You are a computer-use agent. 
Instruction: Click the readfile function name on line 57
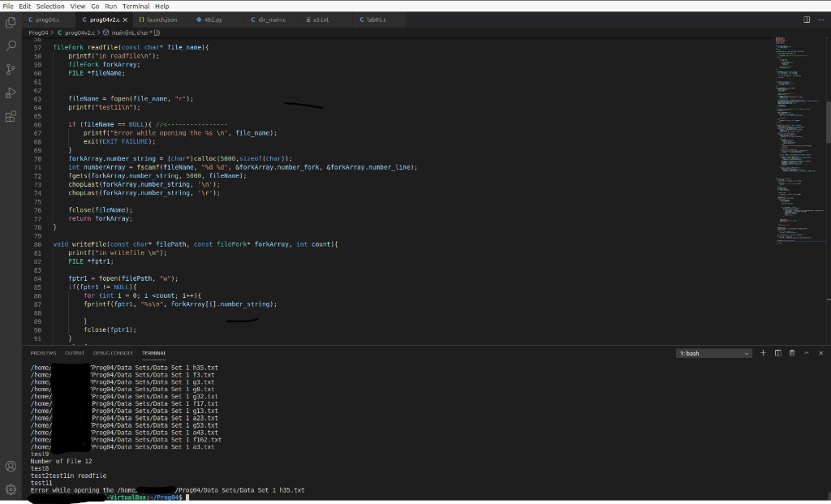103,47
